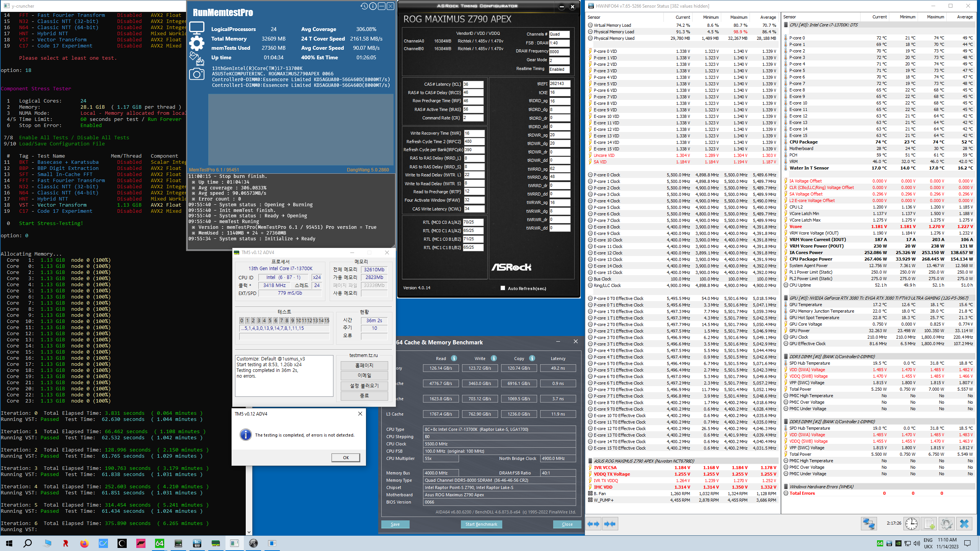980x551 pixels.
Task: Toggle Auto Refresh checkbox in ASRock Timing Configurator
Action: [503, 288]
